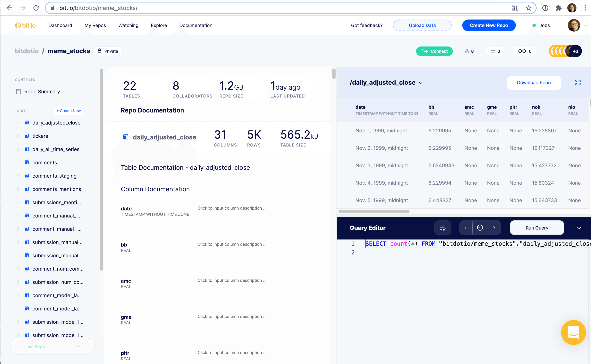The width and height of the screenshot is (591, 364).
Task: Expand the tickers table tree item
Action: [x=18, y=136]
